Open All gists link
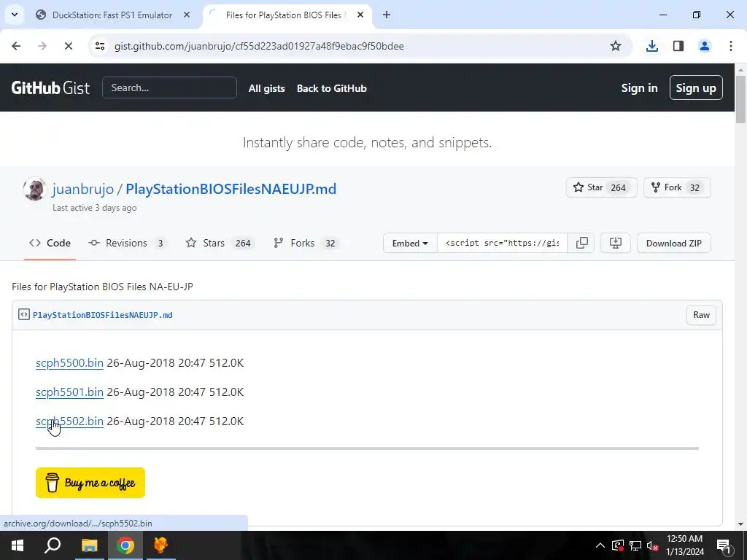 [x=267, y=88]
